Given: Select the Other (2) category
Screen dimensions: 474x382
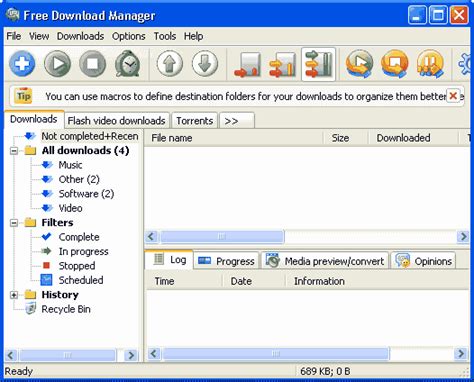Looking at the screenshot, I should (x=79, y=179).
